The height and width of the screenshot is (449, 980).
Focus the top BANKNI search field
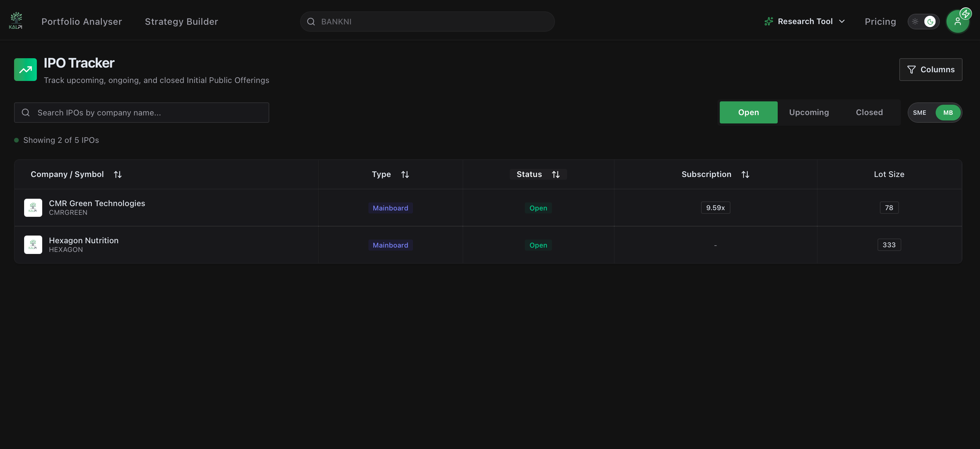click(427, 22)
